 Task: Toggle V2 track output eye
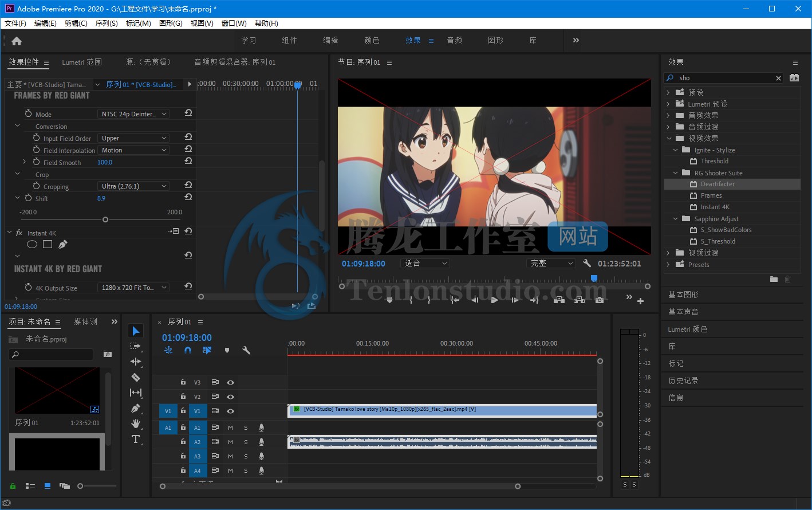230,397
